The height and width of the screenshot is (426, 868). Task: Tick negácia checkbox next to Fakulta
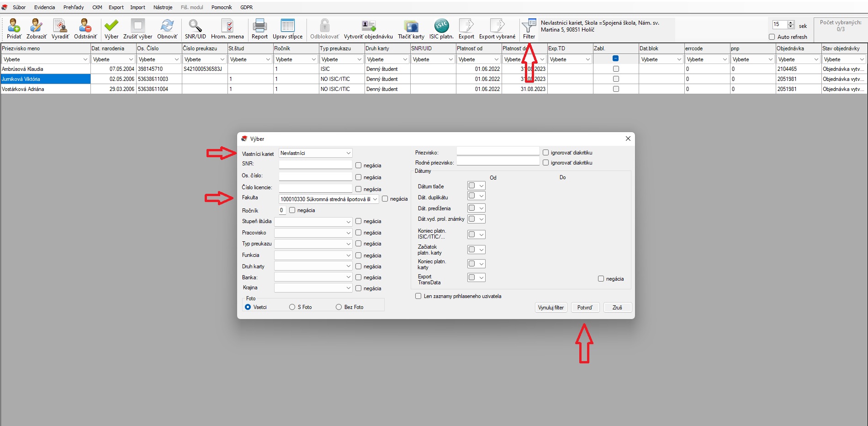tap(385, 199)
